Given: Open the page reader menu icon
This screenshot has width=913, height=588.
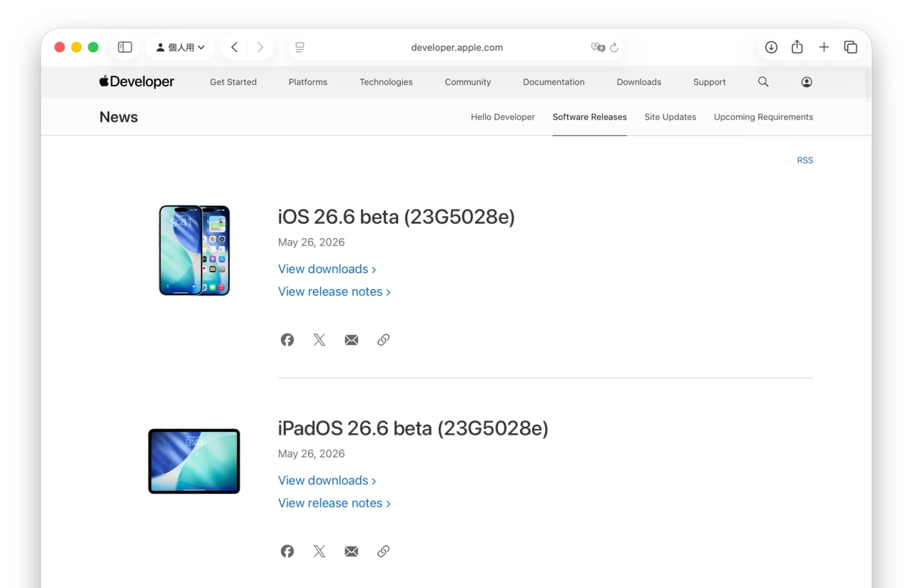Looking at the screenshot, I should coord(300,47).
